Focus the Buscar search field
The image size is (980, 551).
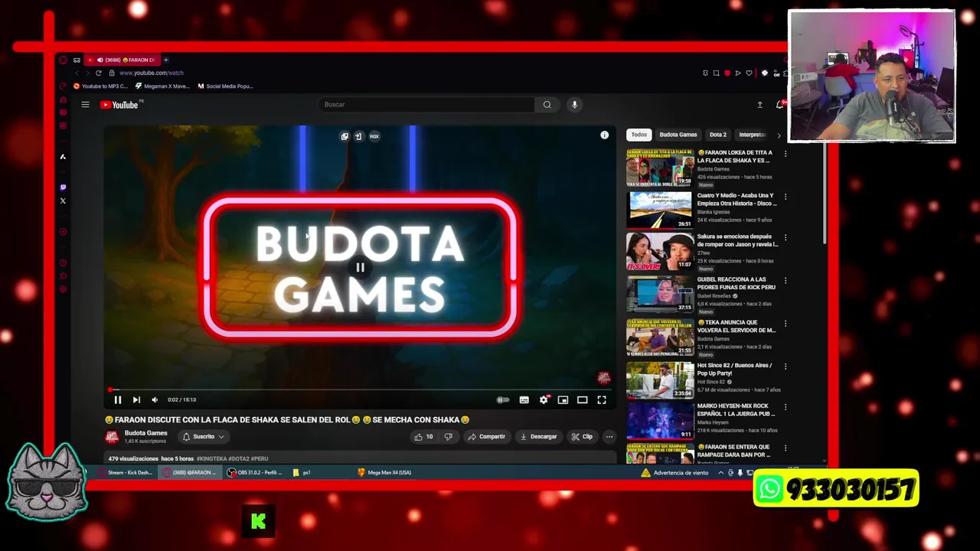(x=425, y=105)
